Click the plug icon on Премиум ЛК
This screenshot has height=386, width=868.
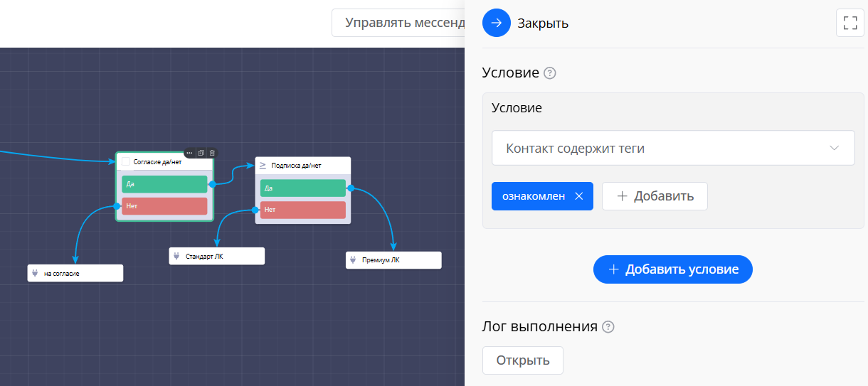[353, 260]
